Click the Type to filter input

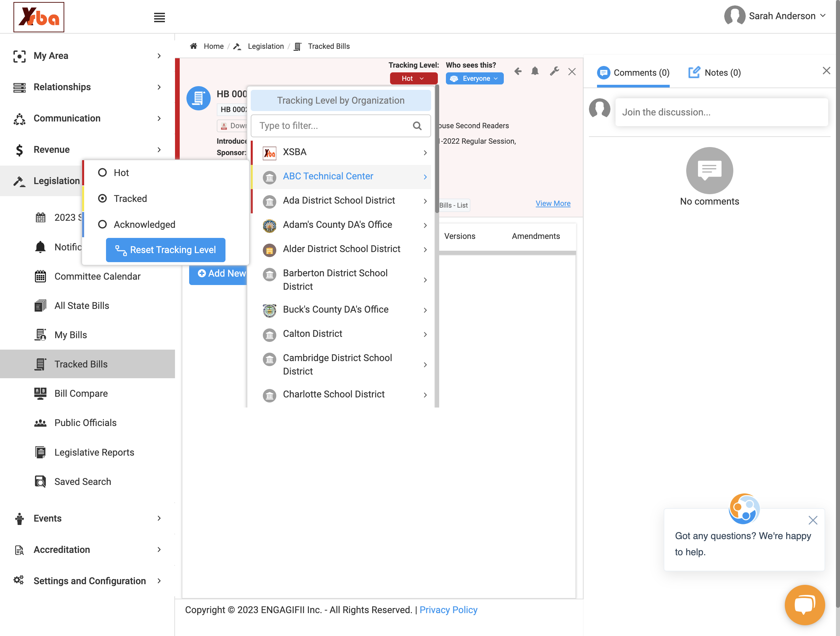tap(341, 126)
